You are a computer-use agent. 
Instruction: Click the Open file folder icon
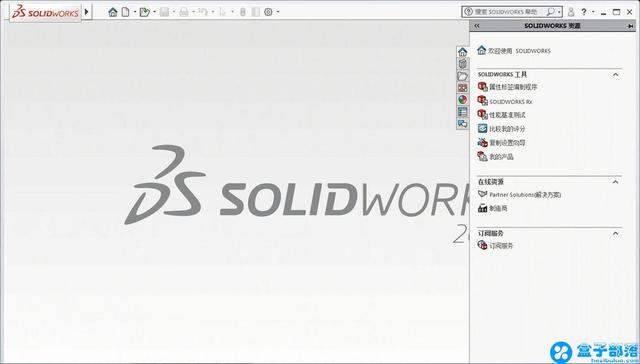tap(144, 12)
